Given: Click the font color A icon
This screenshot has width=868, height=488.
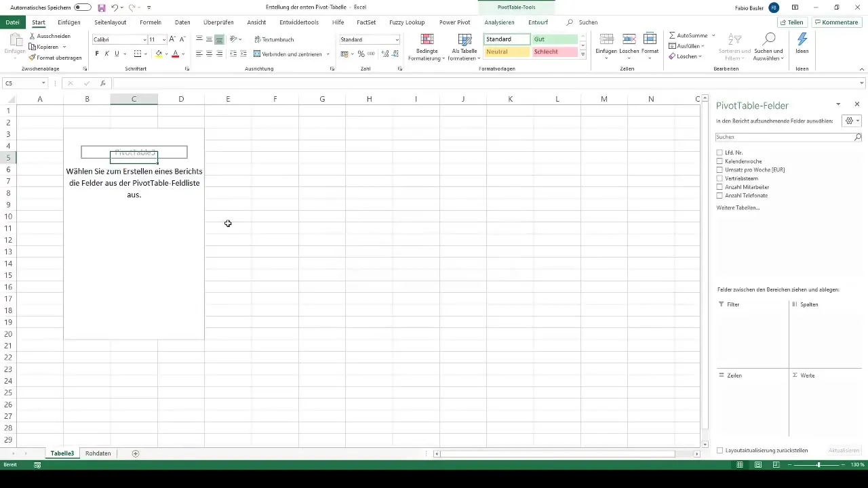Looking at the screenshot, I should [175, 54].
